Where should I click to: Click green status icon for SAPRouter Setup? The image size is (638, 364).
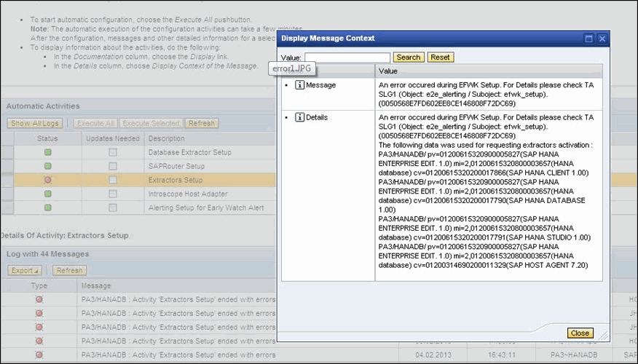[x=47, y=166]
